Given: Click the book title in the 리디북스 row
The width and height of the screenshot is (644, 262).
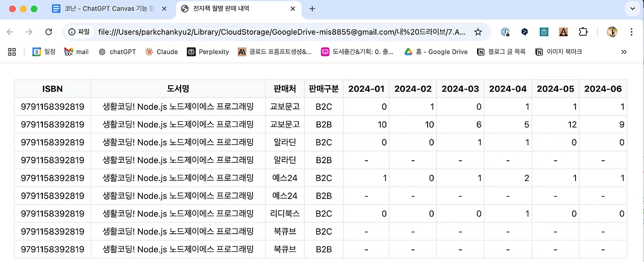Looking at the screenshot, I should tap(178, 214).
